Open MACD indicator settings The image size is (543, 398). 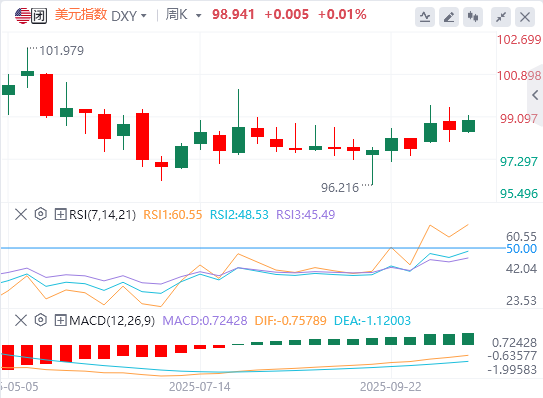click(41, 320)
